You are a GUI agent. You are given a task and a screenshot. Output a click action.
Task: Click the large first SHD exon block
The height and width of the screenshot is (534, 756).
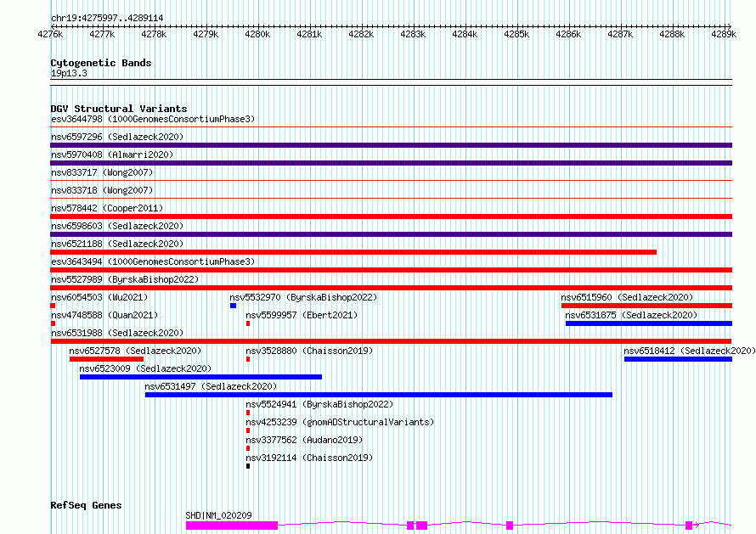pyautogui.click(x=232, y=526)
